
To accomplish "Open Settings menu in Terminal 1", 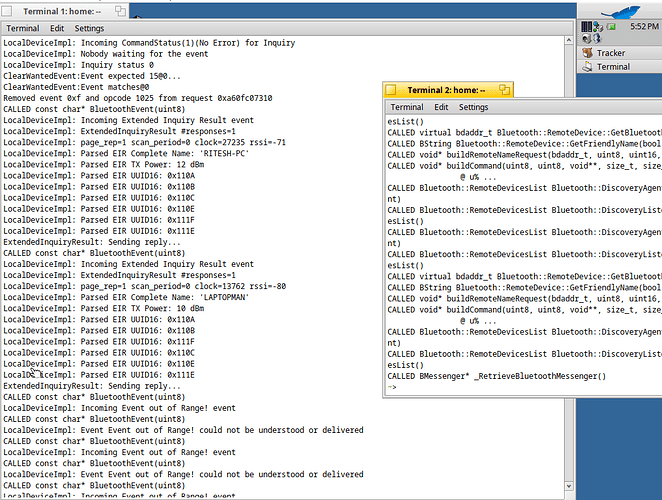I will coord(89,28).
